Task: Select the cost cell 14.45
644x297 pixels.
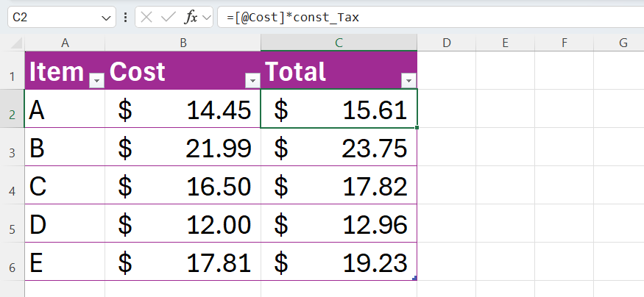Action: point(183,109)
